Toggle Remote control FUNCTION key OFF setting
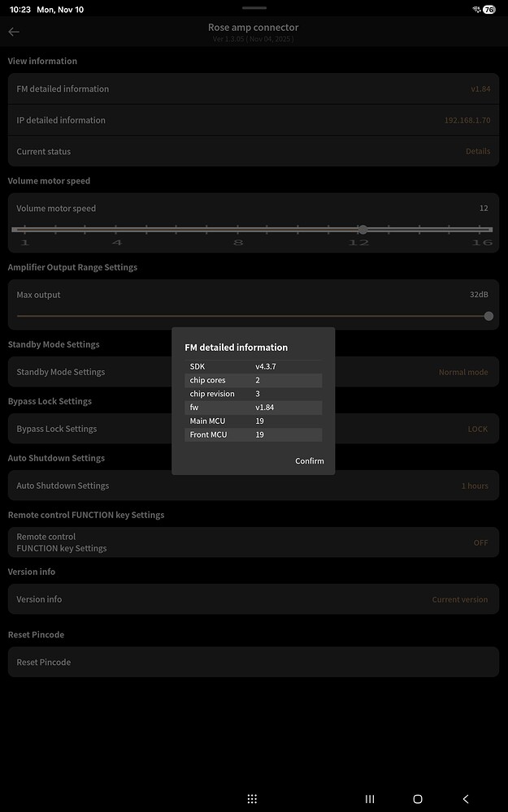Viewport: 508px width, 812px height. (x=480, y=542)
